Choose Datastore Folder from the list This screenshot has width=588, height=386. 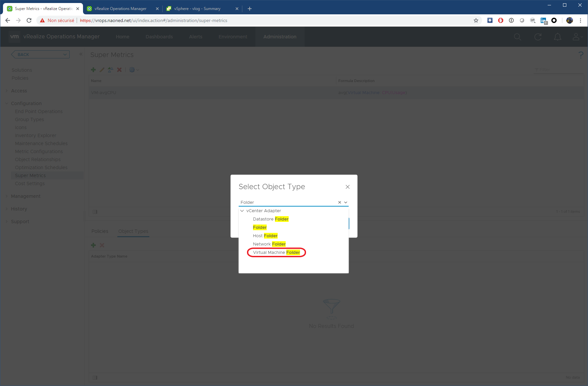pos(270,219)
